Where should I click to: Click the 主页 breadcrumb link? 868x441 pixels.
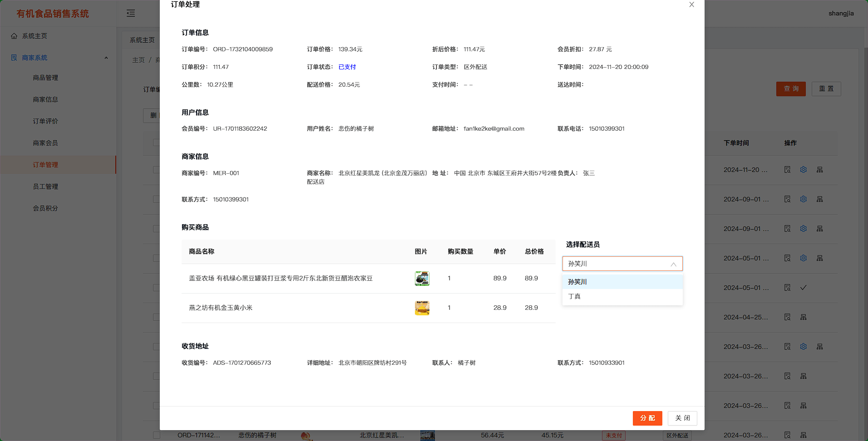point(138,60)
